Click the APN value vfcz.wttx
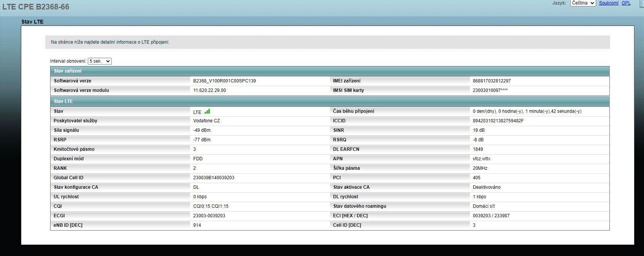 point(481,159)
